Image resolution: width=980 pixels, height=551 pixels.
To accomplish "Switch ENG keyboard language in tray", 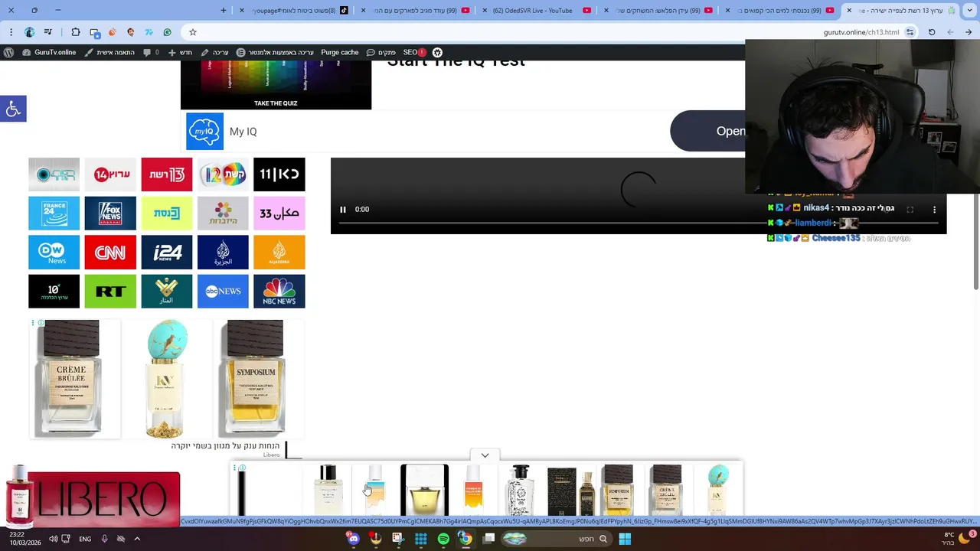I will [85, 539].
